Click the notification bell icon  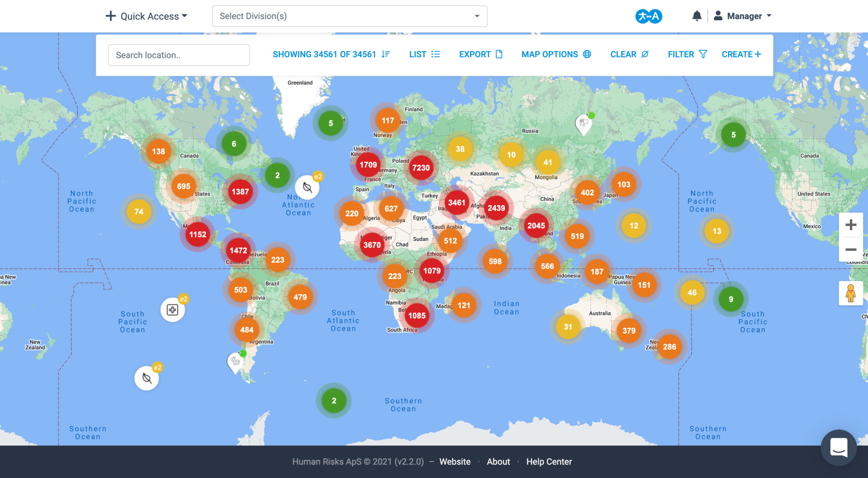click(697, 16)
